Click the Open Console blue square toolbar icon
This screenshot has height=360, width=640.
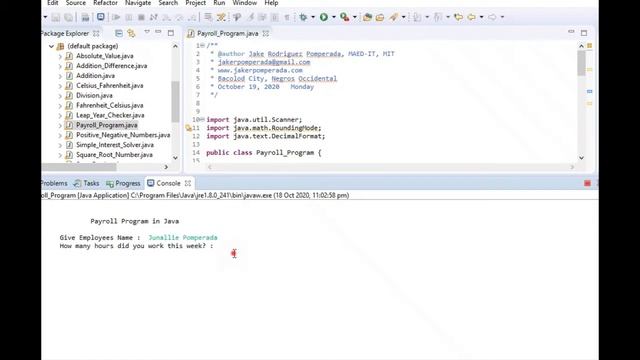(x=100, y=17)
